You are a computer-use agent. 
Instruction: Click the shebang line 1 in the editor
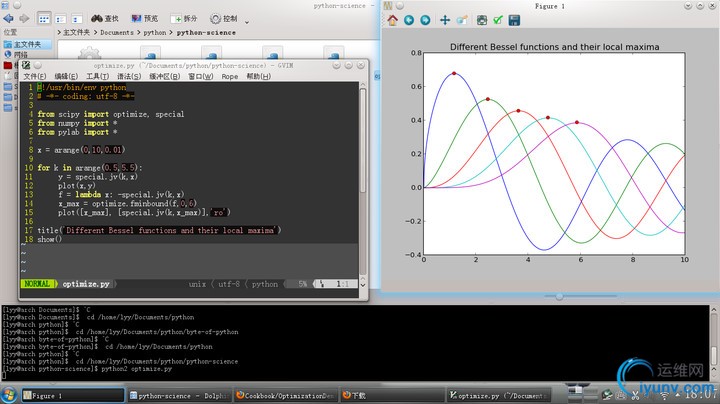pos(82,87)
